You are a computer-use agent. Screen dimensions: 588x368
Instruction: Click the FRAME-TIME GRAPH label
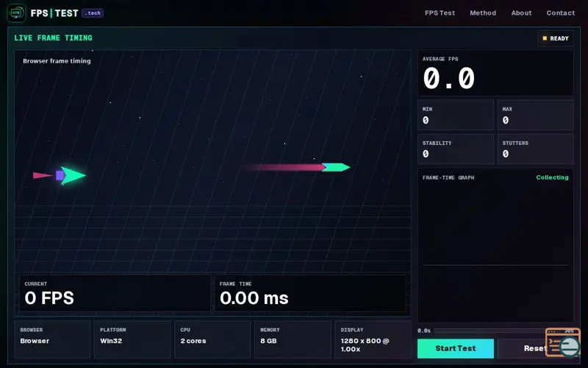click(x=448, y=177)
